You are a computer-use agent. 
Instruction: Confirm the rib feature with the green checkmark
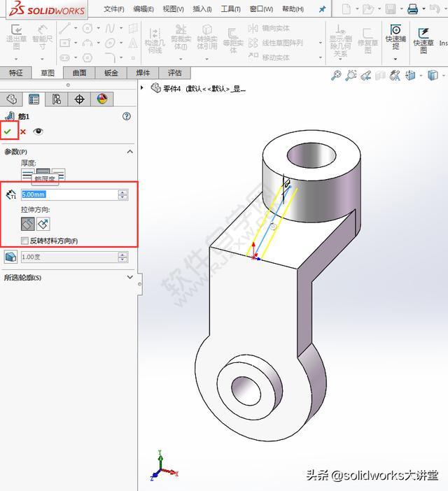point(8,131)
